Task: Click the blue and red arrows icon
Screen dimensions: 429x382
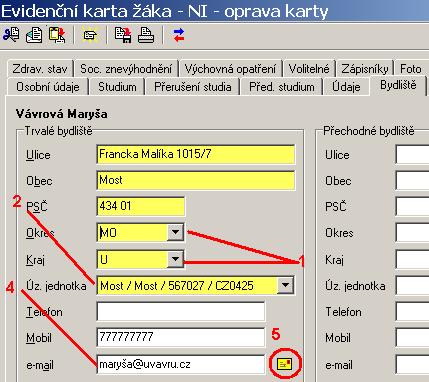Action: 179,35
